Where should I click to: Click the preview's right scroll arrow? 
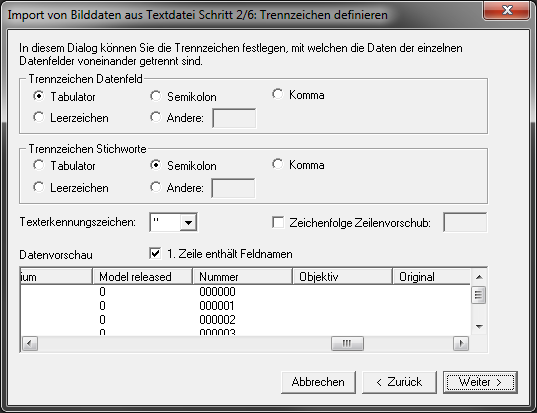click(461, 343)
